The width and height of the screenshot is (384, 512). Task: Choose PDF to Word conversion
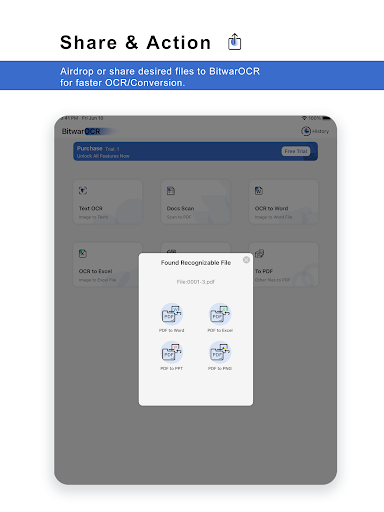(x=172, y=317)
